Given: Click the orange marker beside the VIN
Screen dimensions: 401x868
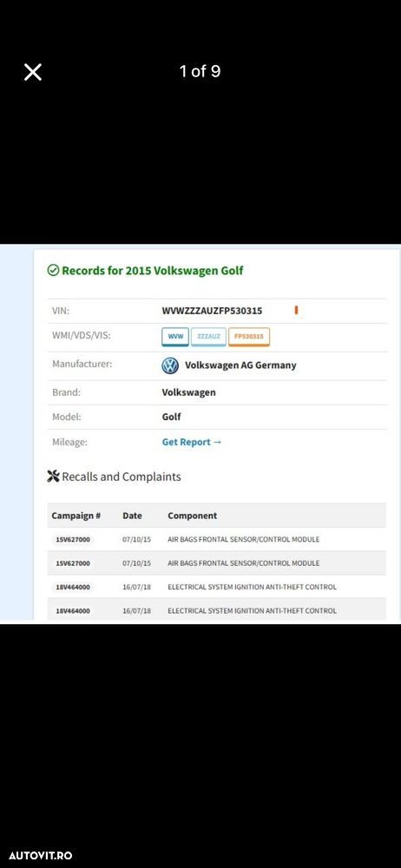Looking at the screenshot, I should pyautogui.click(x=296, y=311).
